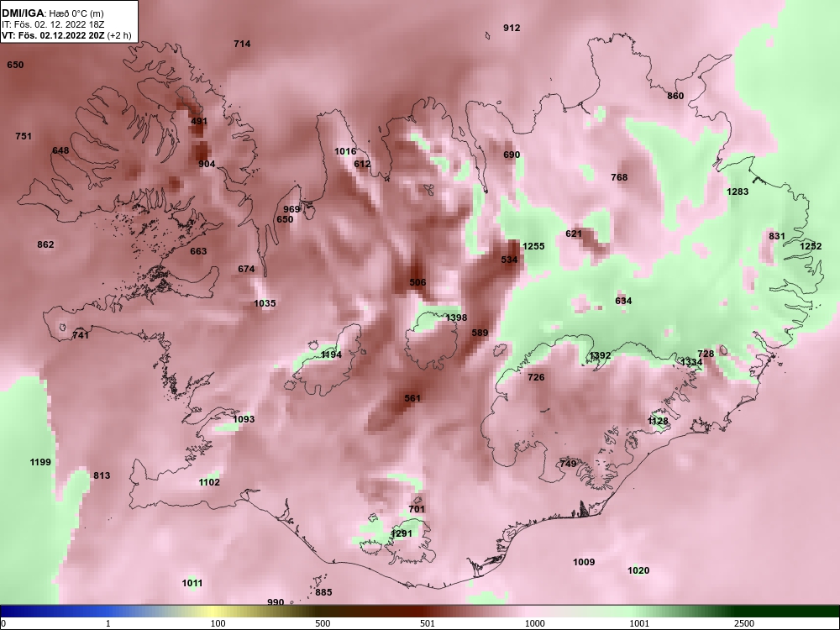
Task: Click the 561 value label
Action: [412, 398]
